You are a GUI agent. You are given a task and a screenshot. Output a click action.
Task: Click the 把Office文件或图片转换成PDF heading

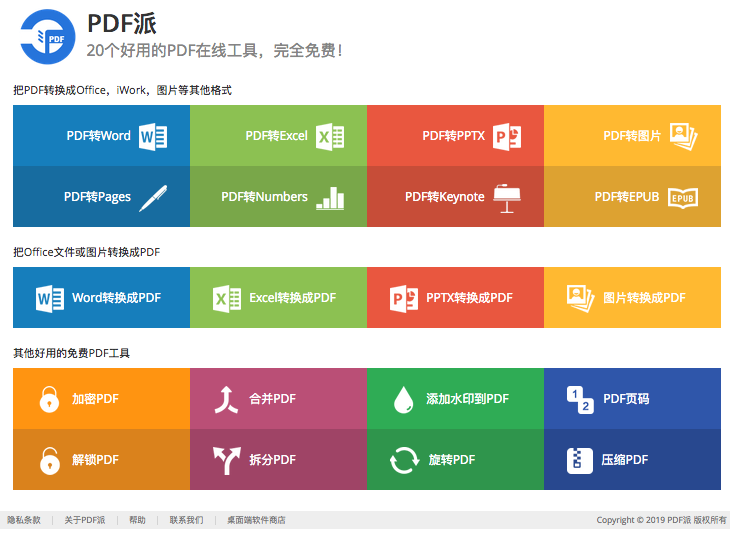(87, 252)
